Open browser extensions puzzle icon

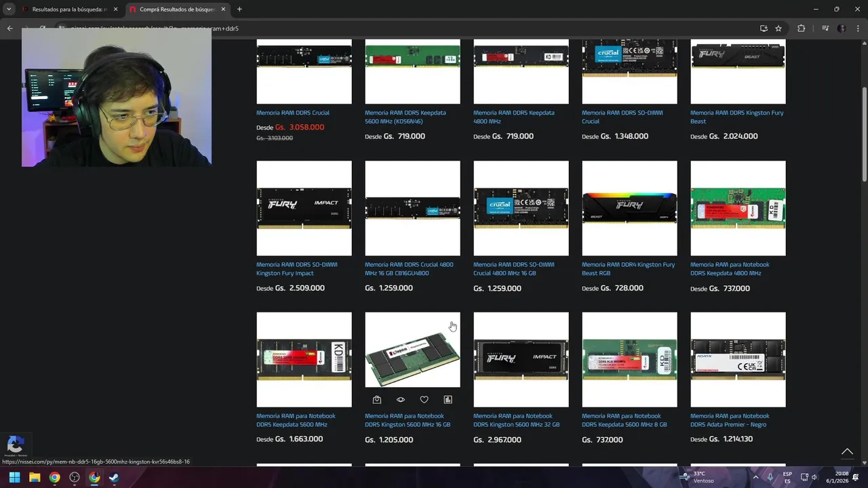coord(801,28)
